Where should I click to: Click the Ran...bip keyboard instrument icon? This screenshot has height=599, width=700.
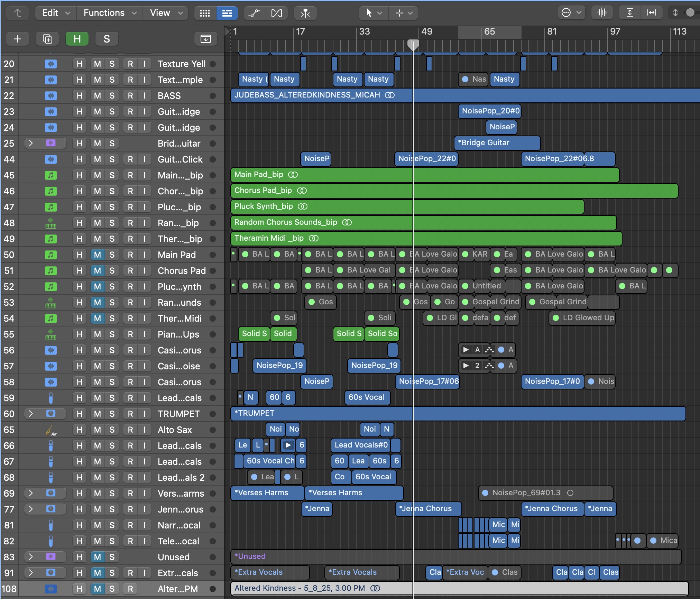tap(51, 223)
